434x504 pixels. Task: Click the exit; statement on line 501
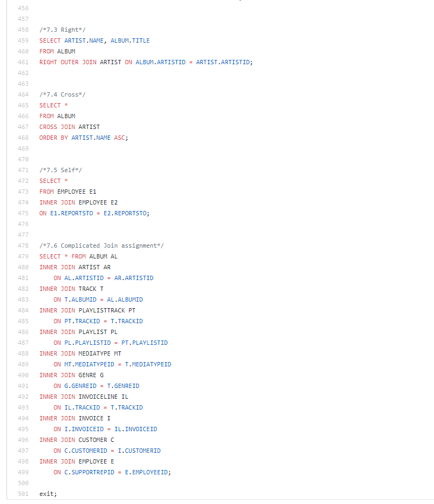point(47,494)
